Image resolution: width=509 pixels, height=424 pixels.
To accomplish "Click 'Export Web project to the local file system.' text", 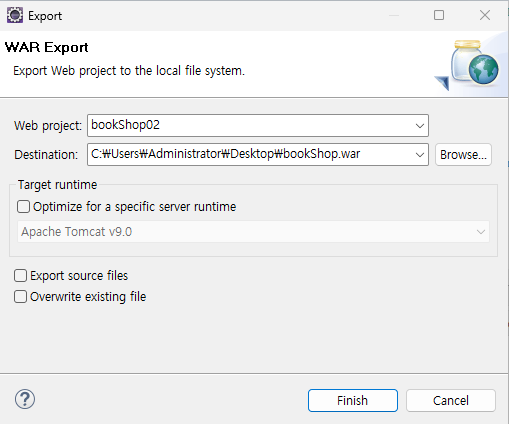I will (129, 71).
